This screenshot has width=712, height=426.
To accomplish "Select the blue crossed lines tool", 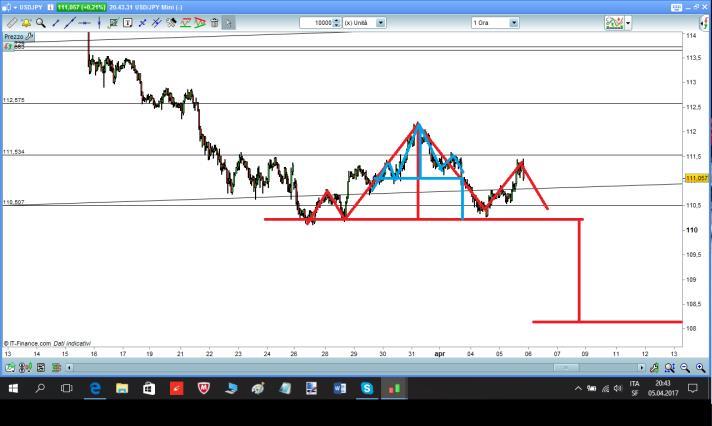I will [156, 23].
